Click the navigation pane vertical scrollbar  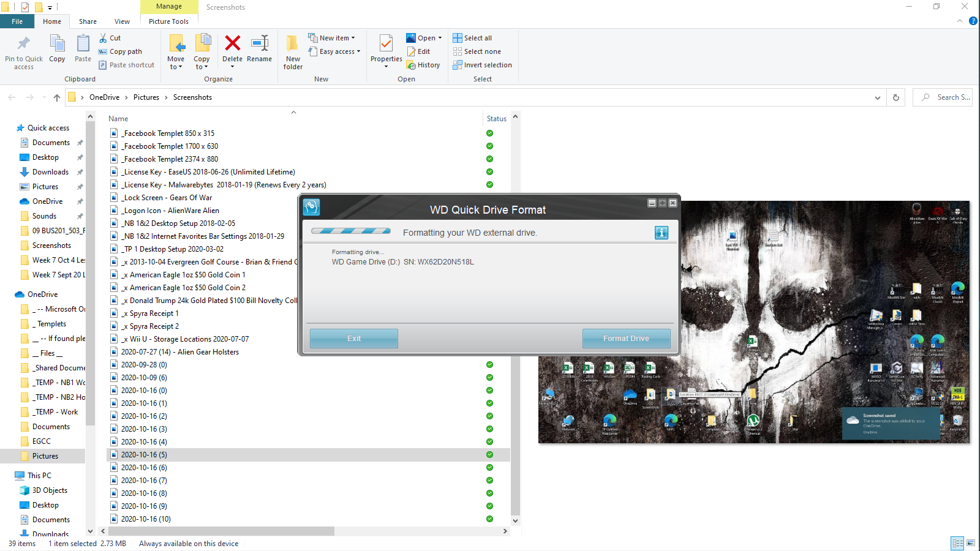coord(91,273)
